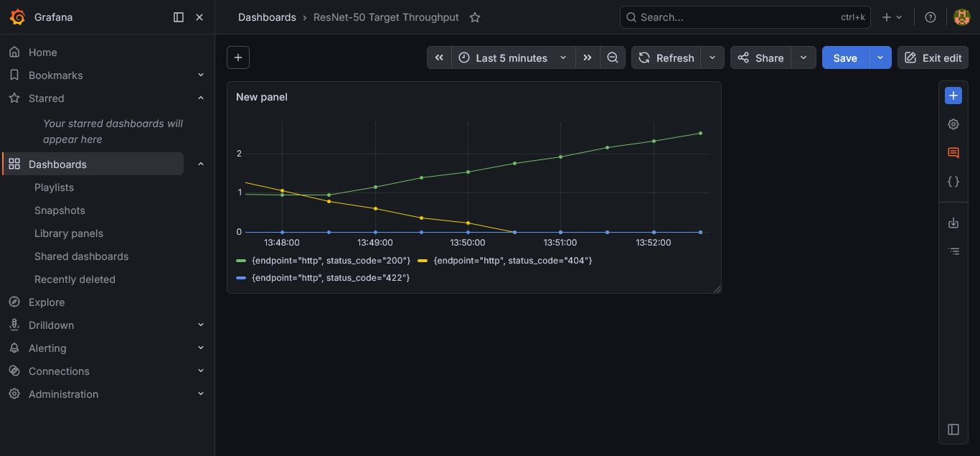Star the dashboard
980x456 pixels.
[475, 17]
